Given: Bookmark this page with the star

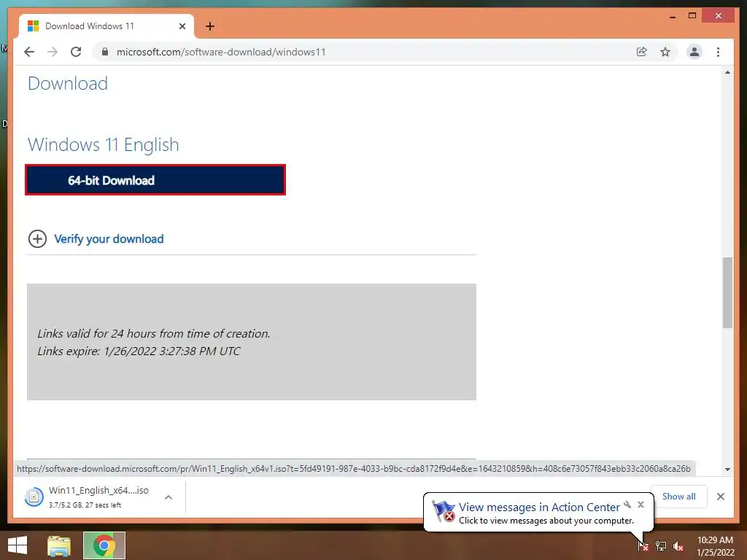Looking at the screenshot, I should pos(665,52).
